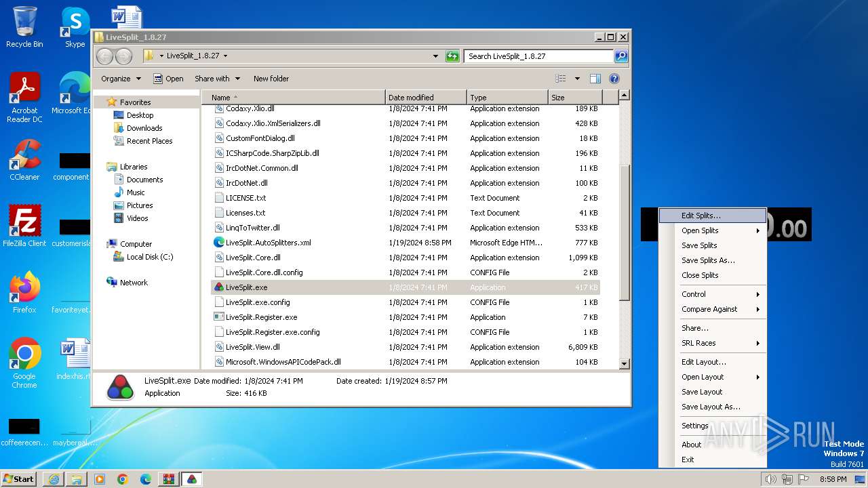Click the file list scroll up arrow
Screen dimensions: 868x488
tap(625, 96)
